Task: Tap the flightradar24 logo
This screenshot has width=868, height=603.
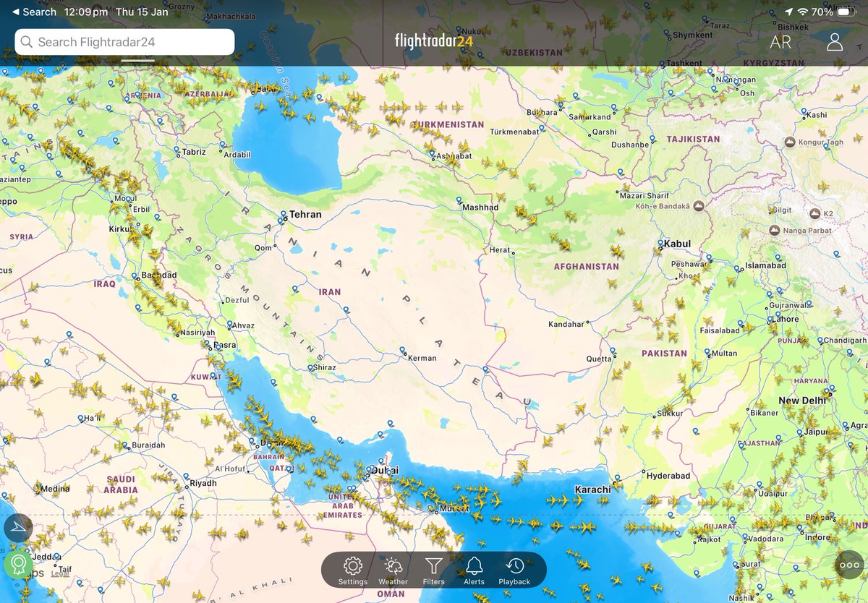Action: pos(434,40)
